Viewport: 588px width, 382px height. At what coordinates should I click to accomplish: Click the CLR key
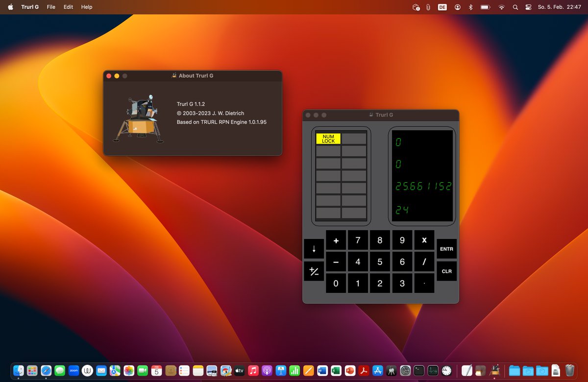click(446, 271)
